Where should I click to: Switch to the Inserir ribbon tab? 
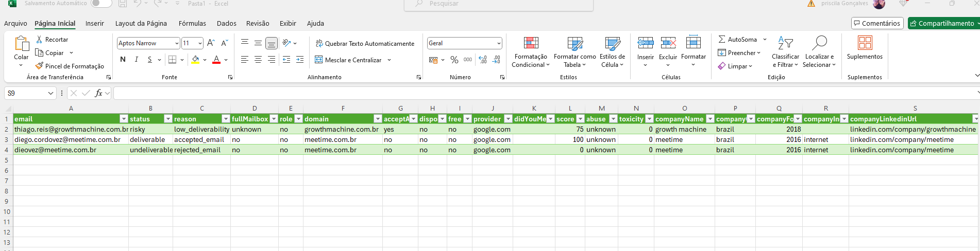[95, 23]
